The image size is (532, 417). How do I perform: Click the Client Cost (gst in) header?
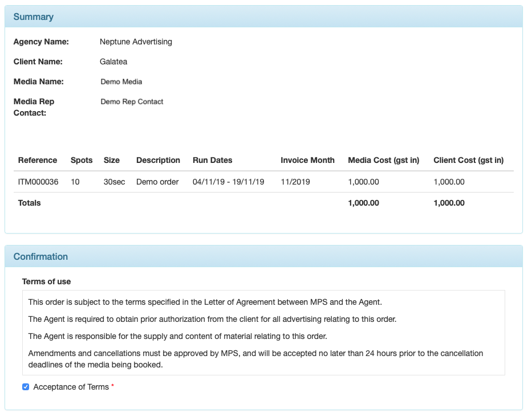tap(468, 161)
